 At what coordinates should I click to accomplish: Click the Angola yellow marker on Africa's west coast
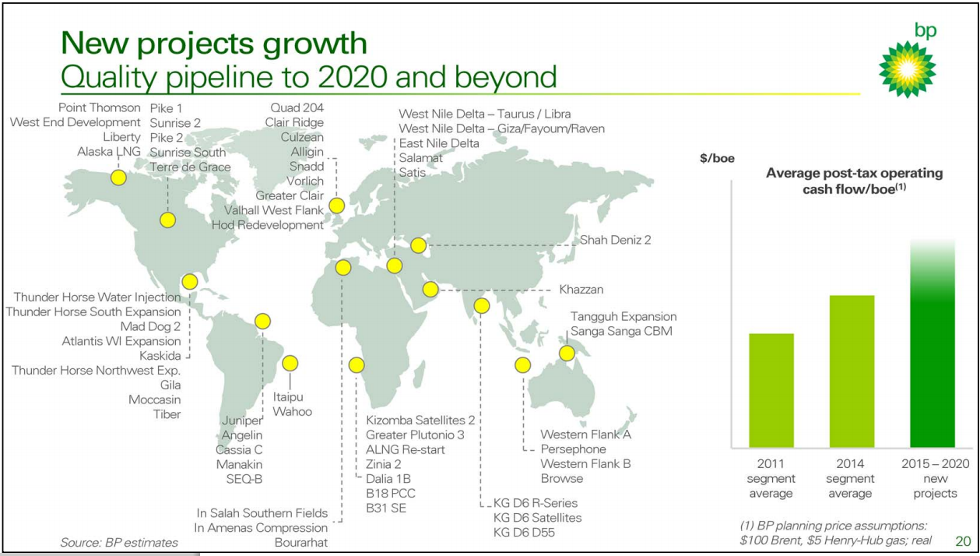pyautogui.click(x=357, y=364)
